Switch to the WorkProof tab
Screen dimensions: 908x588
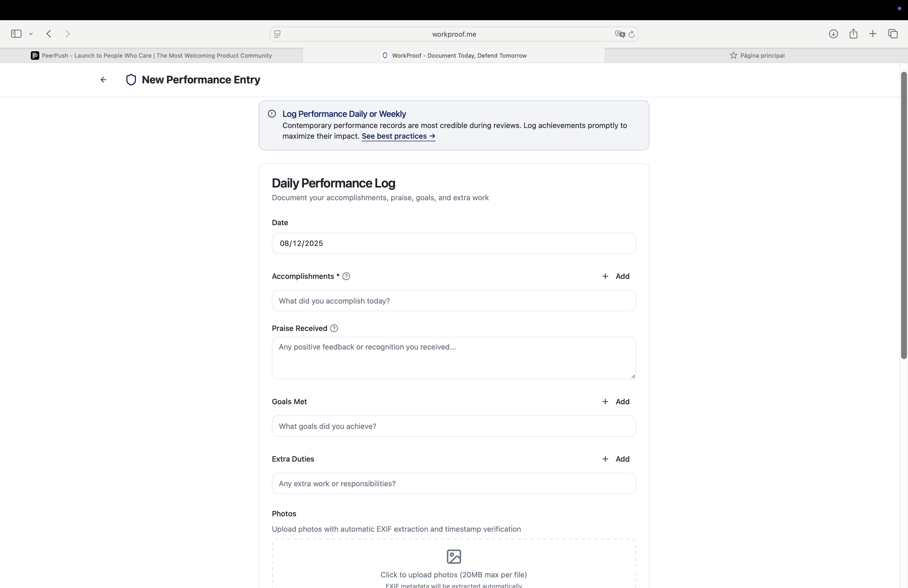pyautogui.click(x=454, y=55)
